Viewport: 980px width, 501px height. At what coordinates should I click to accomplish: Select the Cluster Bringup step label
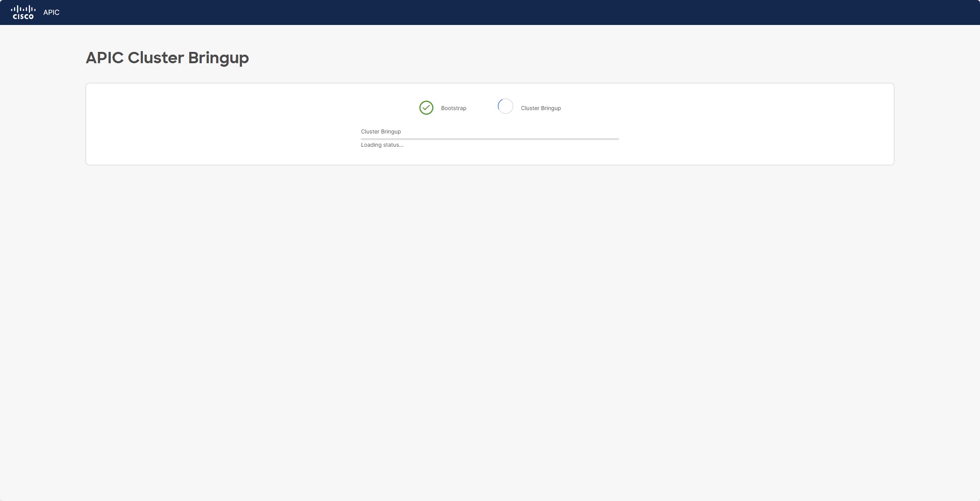540,108
